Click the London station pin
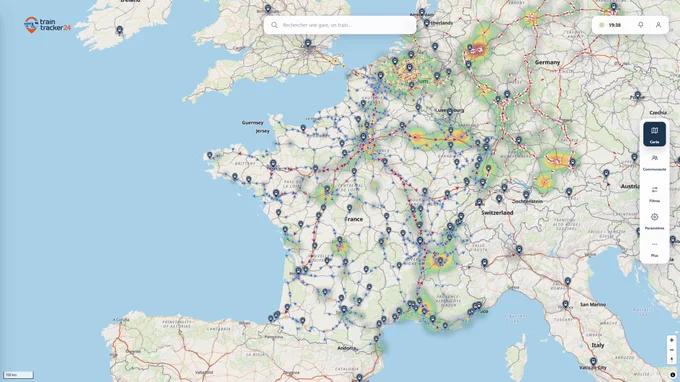The height and width of the screenshot is (382, 680). pos(308,43)
